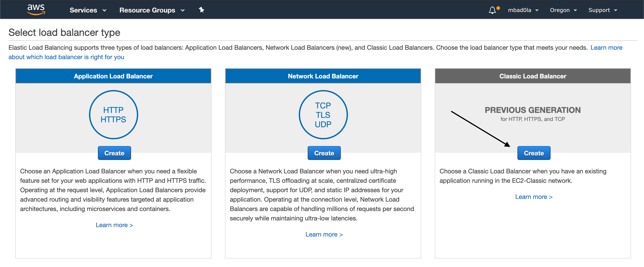Viewport: 644px width, 267px height.
Task: Click the Classic Load Balancer header
Action: point(533,76)
